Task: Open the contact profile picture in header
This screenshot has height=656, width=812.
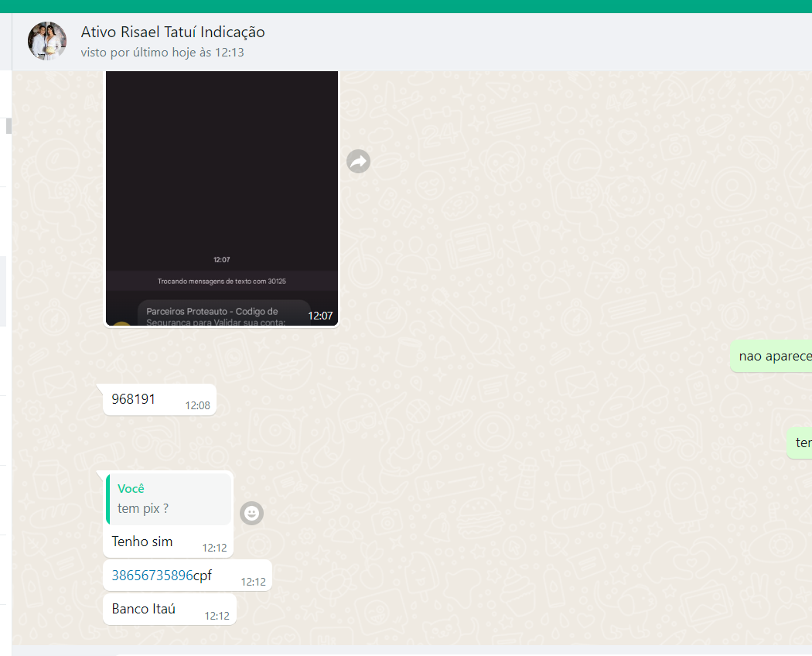Action: click(47, 41)
